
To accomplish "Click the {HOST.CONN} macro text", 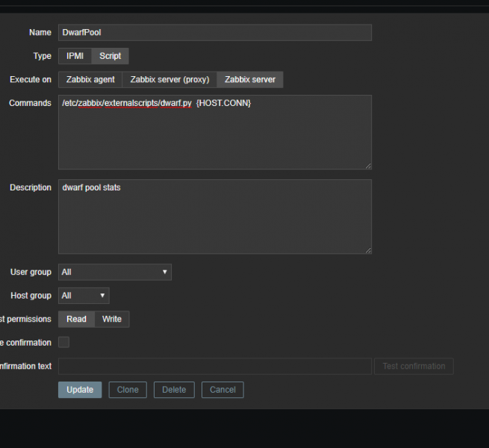I will (223, 103).
